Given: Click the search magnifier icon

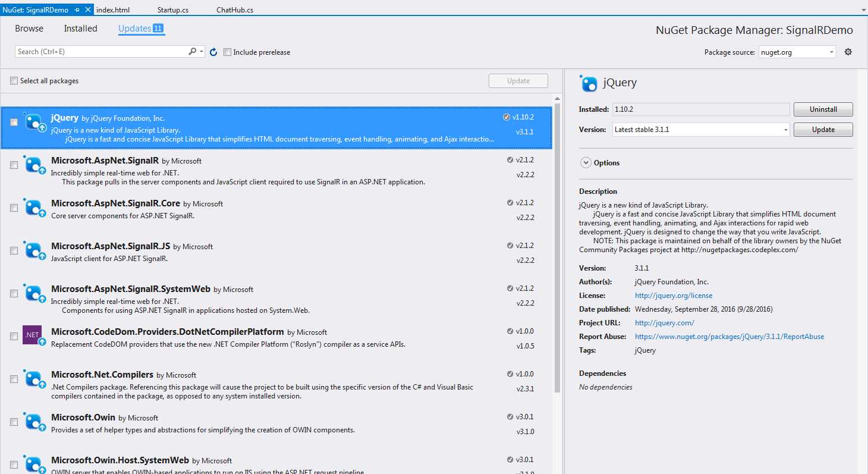Looking at the screenshot, I should (192, 52).
